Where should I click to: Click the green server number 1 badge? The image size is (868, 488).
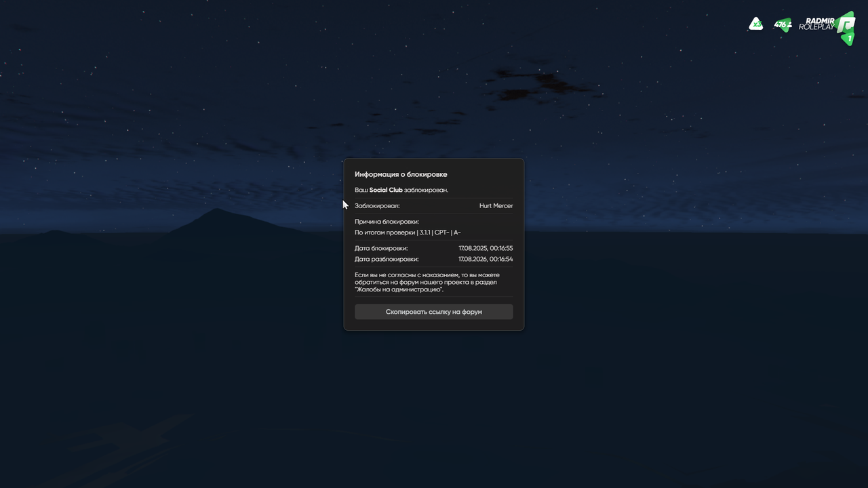pyautogui.click(x=849, y=39)
